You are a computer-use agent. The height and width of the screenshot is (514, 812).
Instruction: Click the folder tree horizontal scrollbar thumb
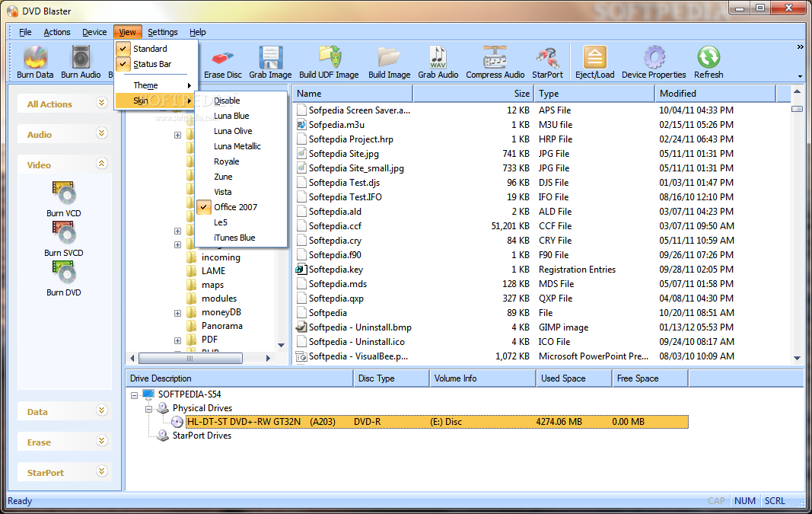click(x=190, y=358)
